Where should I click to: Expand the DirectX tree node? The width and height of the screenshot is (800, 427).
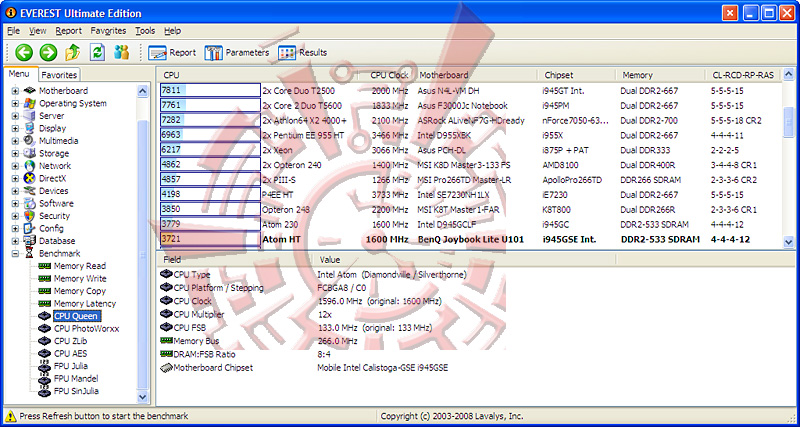point(15,179)
